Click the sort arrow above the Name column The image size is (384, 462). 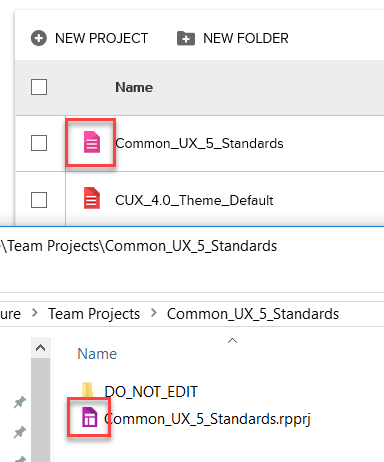pyautogui.click(x=232, y=340)
